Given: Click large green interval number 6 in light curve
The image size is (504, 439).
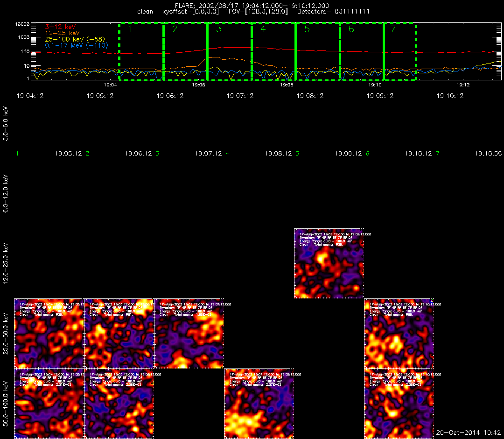Looking at the screenshot, I should pyautogui.click(x=351, y=29).
